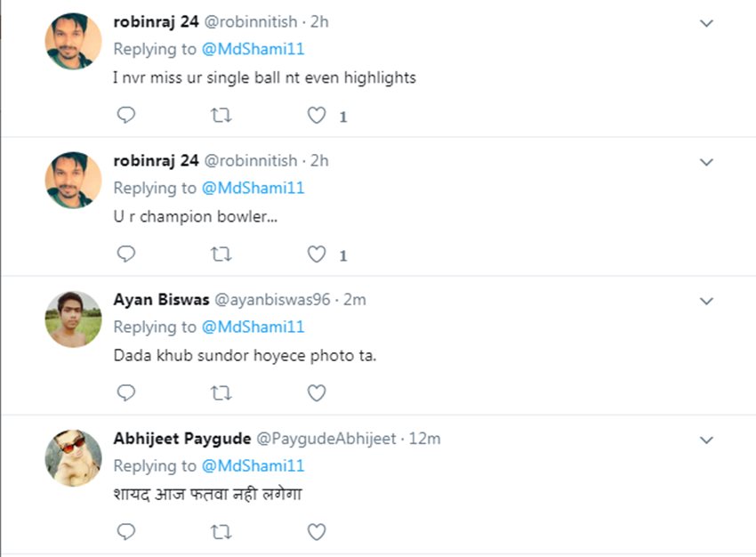756x557 pixels.
Task: Open the chevron menu on Abhijeet Paygude's tweet
Action: pos(706,440)
